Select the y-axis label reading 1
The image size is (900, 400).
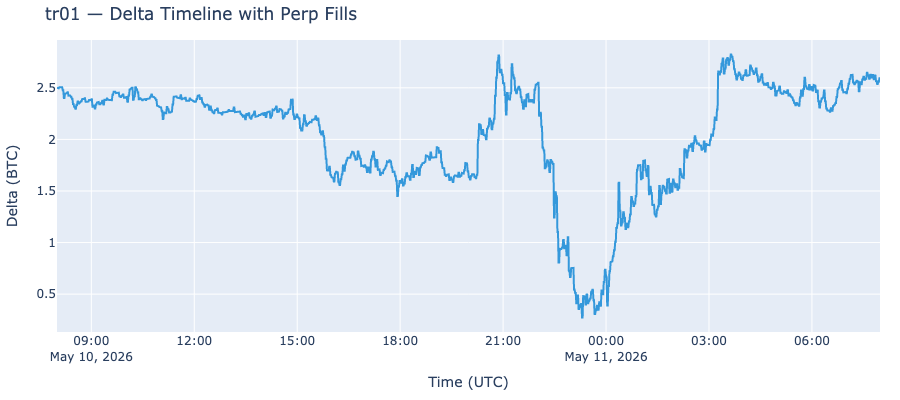click(x=51, y=243)
